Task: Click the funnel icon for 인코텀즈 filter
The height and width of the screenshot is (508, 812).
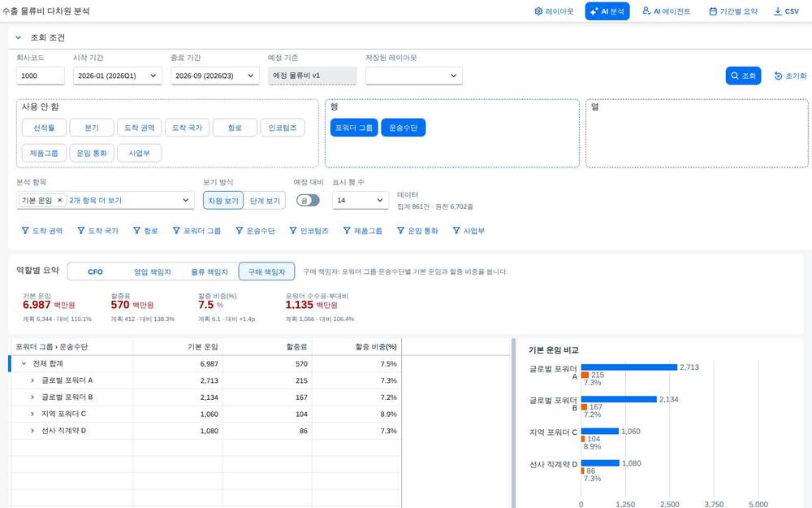Action: coord(293,231)
